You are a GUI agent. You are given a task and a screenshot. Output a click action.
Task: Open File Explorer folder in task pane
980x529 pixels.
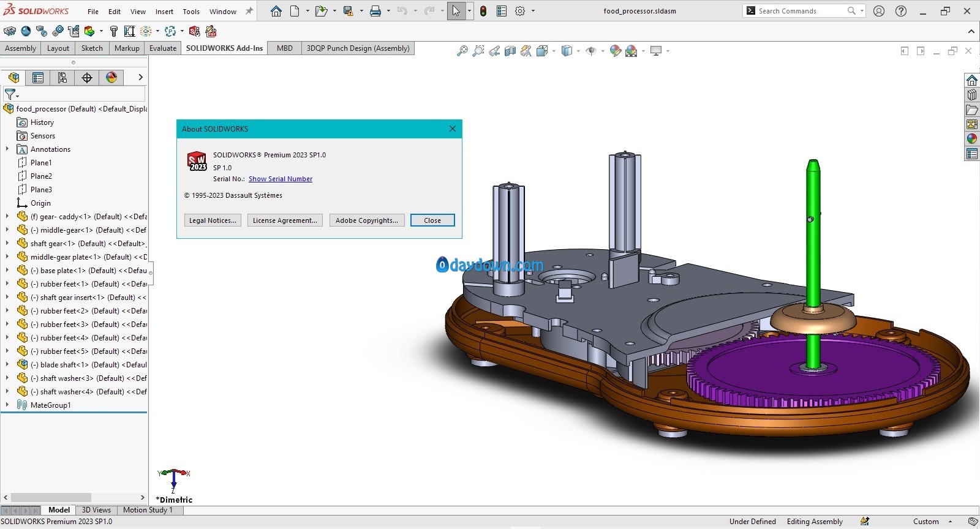pyautogui.click(x=972, y=110)
